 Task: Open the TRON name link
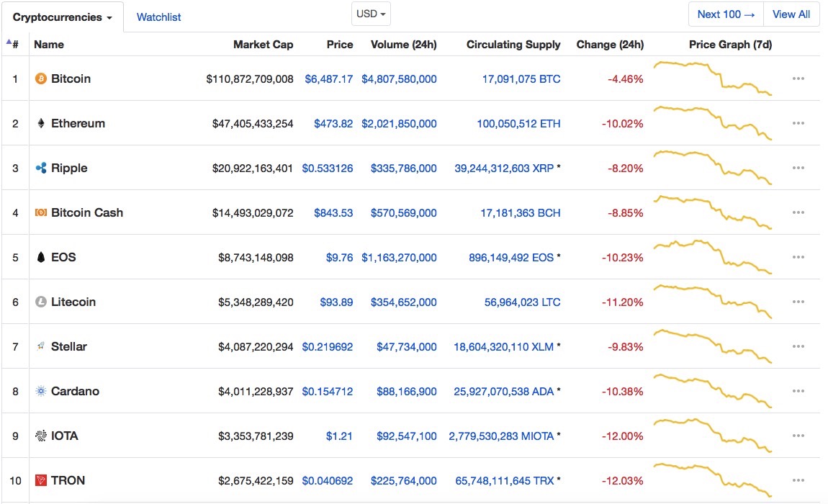(x=68, y=480)
